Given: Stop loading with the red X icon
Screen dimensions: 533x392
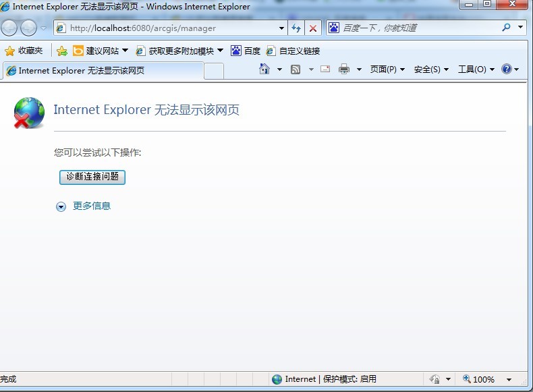Looking at the screenshot, I should pos(313,28).
